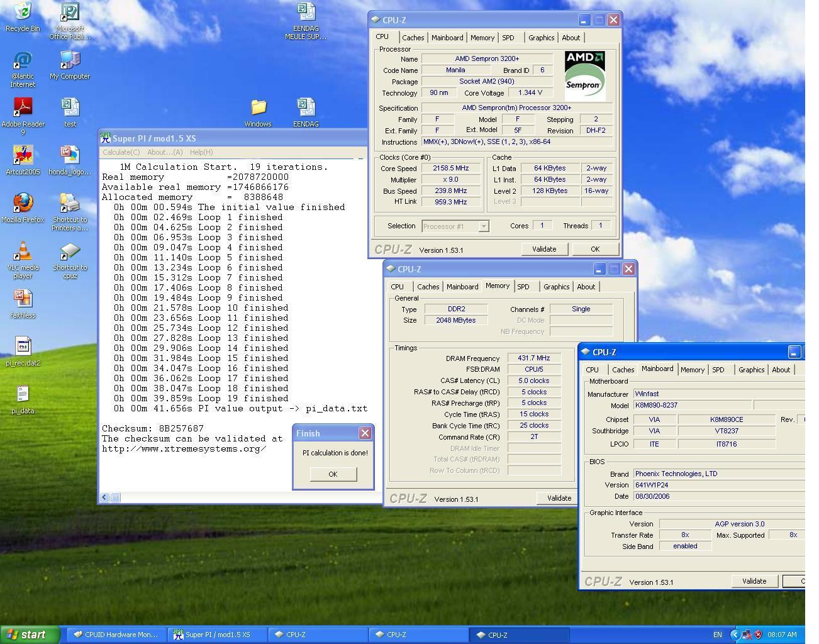Click OK in top CPU-Z window

[595, 249]
